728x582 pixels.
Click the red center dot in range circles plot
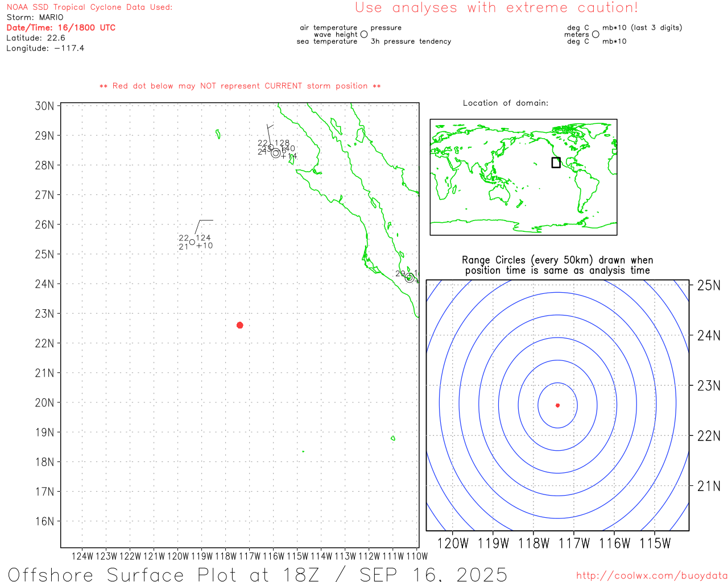557,405
